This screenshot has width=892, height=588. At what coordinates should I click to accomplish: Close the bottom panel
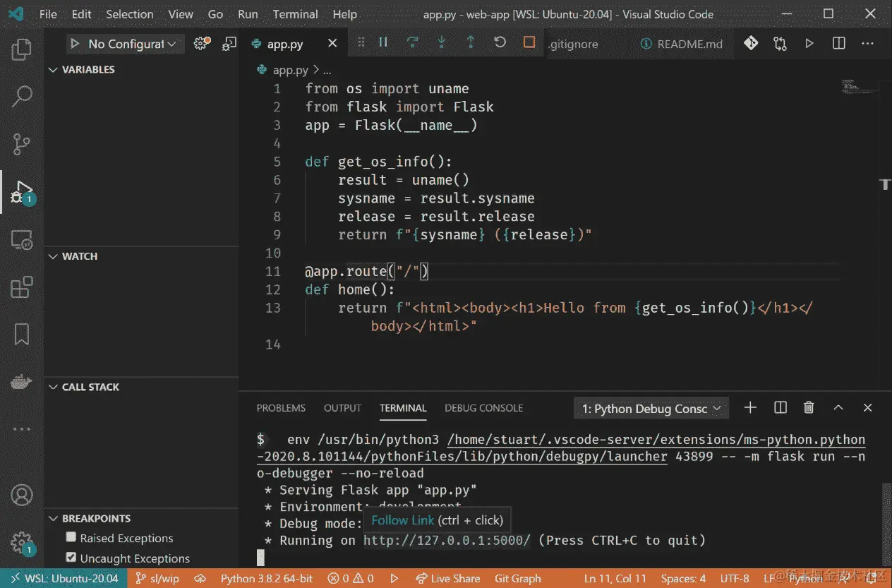point(868,407)
